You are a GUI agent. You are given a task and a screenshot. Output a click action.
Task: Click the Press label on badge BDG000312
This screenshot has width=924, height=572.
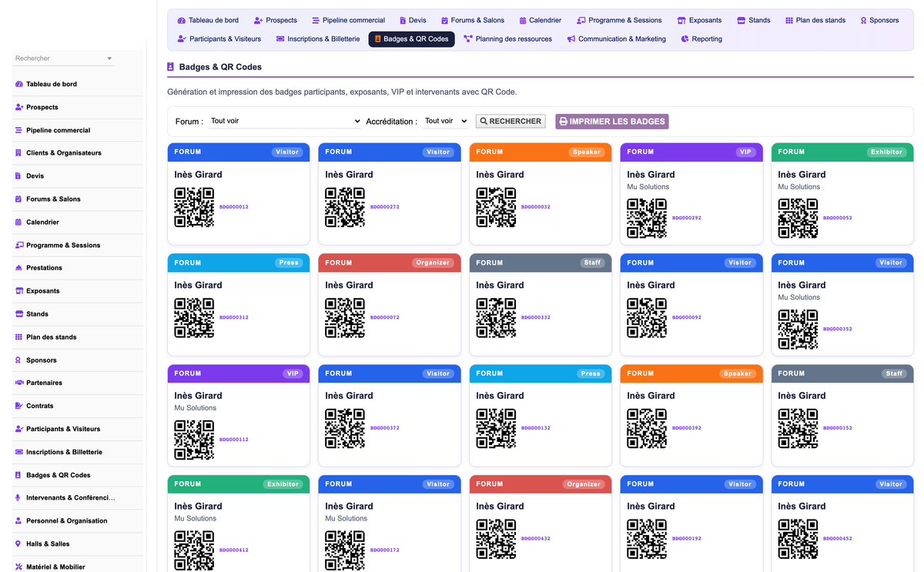[289, 263]
